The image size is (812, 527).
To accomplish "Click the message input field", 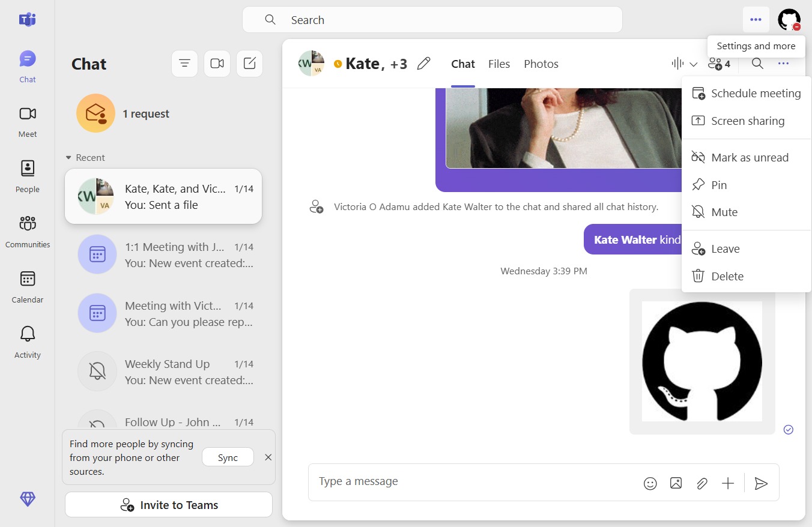I will pyautogui.click(x=474, y=482).
